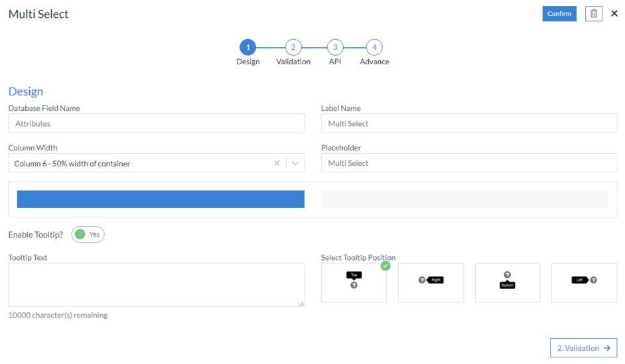Screen dimensions: 625x364
Task: Select Left tooltip position
Action: click(585, 282)
